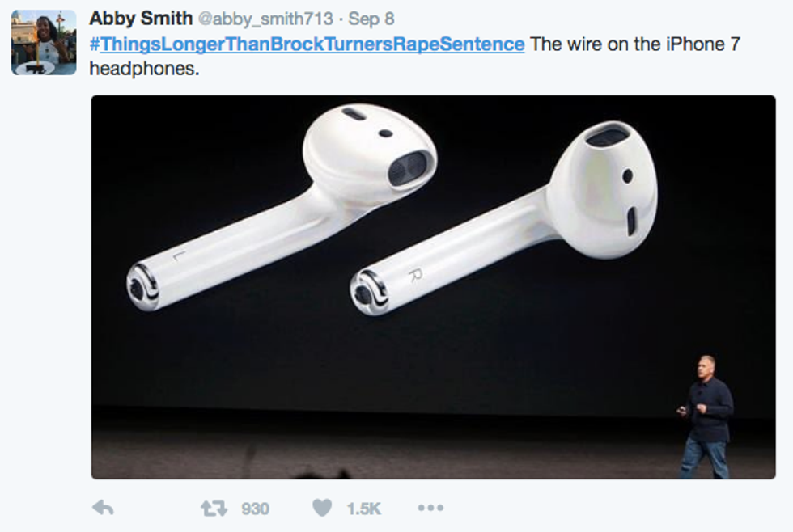The width and height of the screenshot is (793, 532).
Task: Open the three-dot more options menu
Action: click(430, 507)
